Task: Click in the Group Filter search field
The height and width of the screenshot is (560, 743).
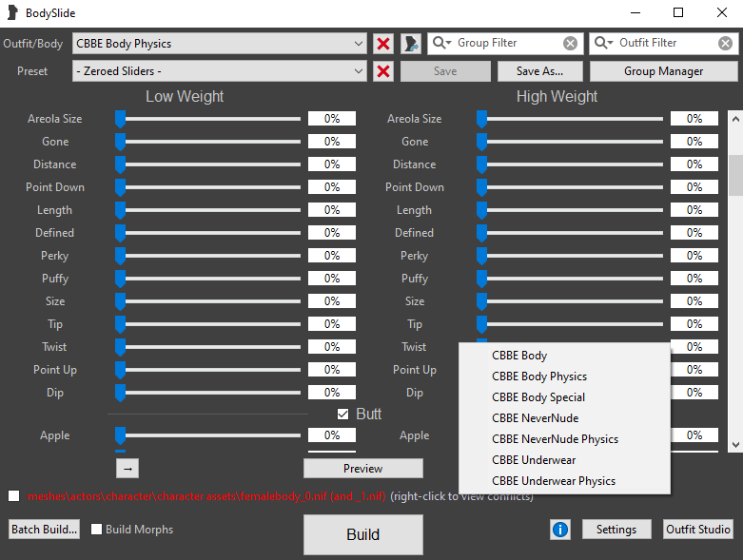Action: coord(507,43)
